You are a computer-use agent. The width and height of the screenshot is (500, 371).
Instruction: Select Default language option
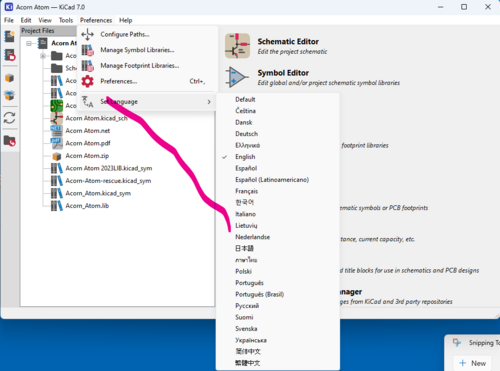click(x=278, y=99)
